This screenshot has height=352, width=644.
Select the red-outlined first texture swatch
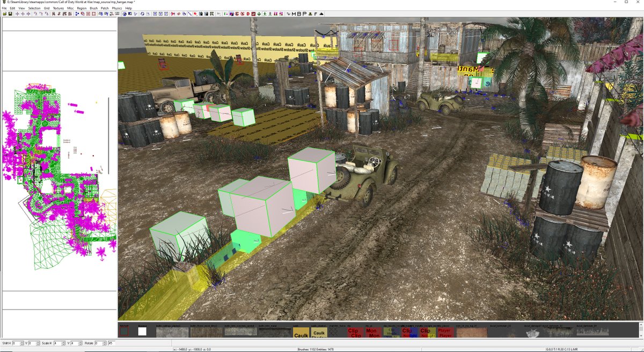124,332
